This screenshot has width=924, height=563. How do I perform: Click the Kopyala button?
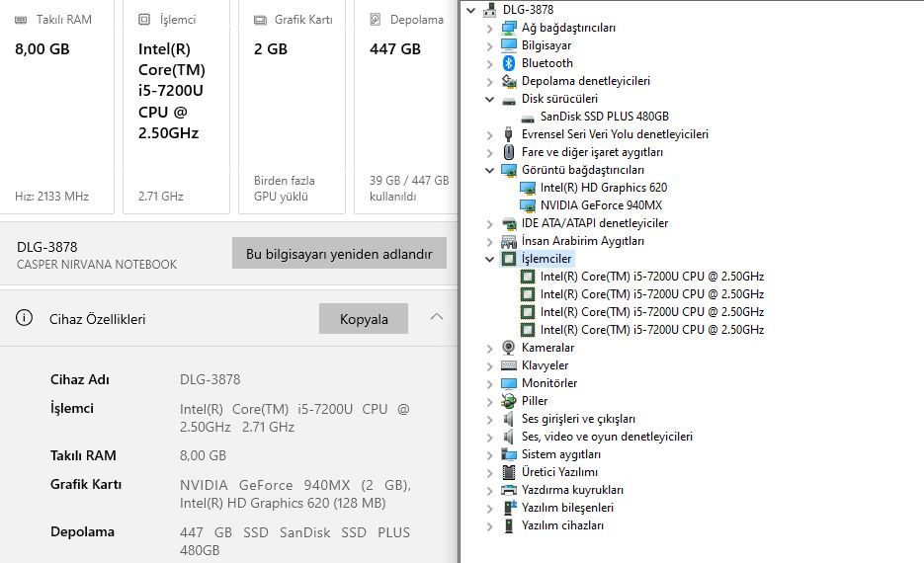point(364,319)
